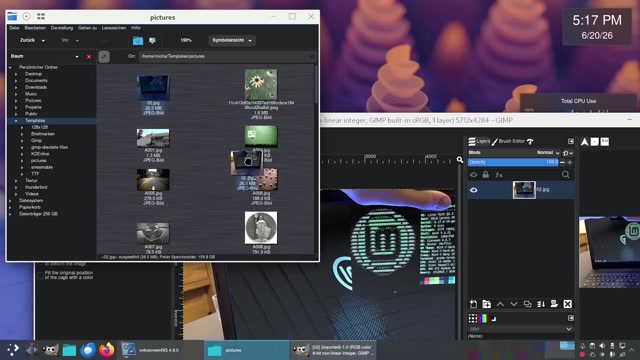Open the Bearbeiten menu
The width and height of the screenshot is (640, 360).
pyautogui.click(x=35, y=28)
